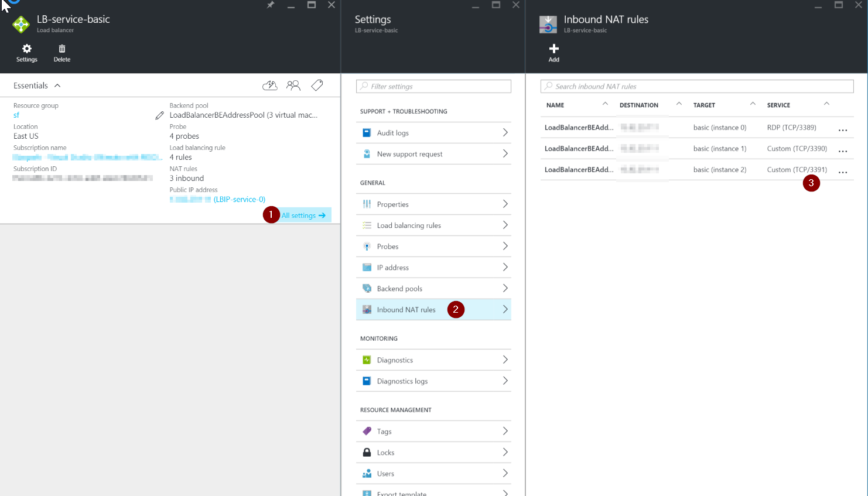Click the Delete trash icon
The image size is (868, 496).
[62, 49]
